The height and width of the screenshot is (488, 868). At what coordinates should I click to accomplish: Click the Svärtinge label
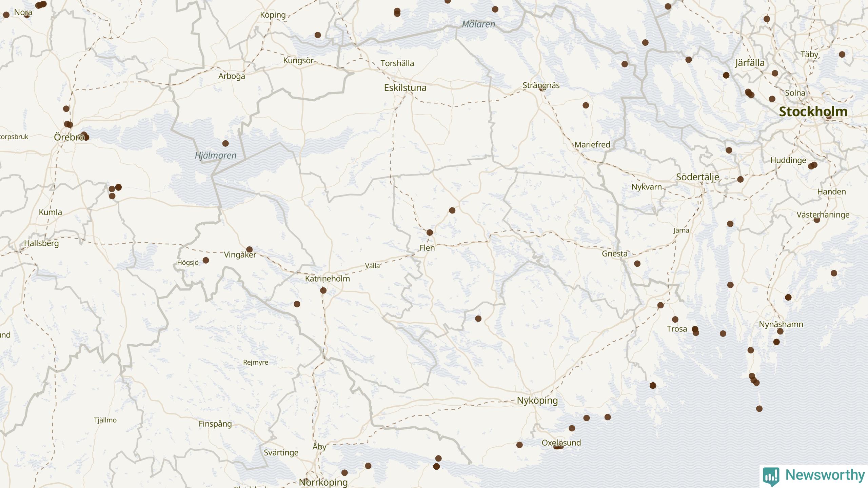pos(281,453)
